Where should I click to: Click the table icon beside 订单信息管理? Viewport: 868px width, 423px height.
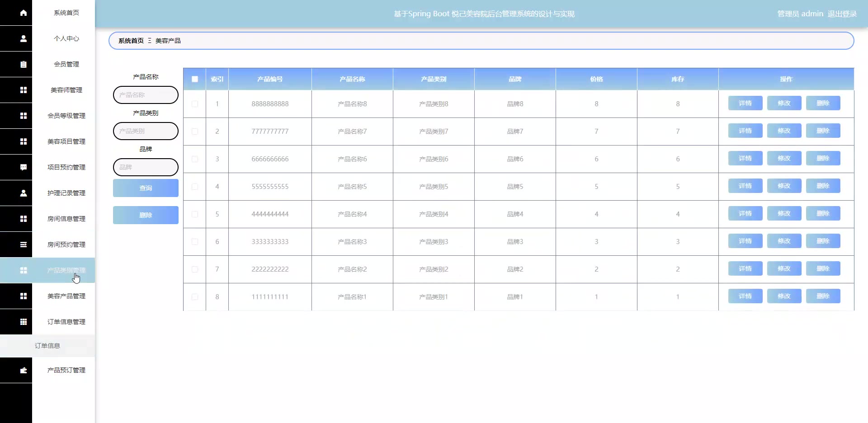pos(24,322)
